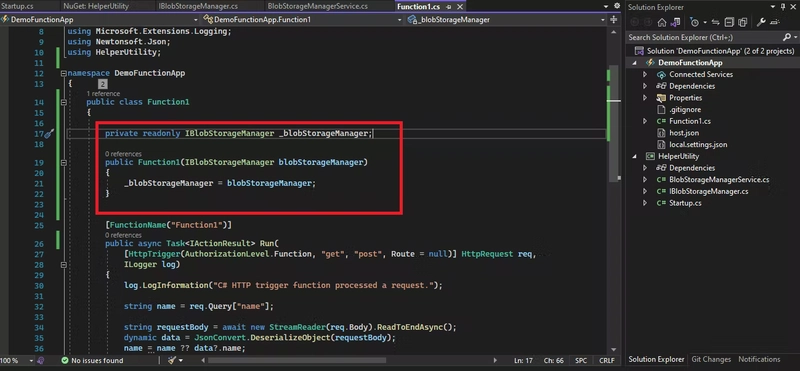Click the Collapse All icon in Solution Explorer
800x371 pixels.
pos(729,22)
